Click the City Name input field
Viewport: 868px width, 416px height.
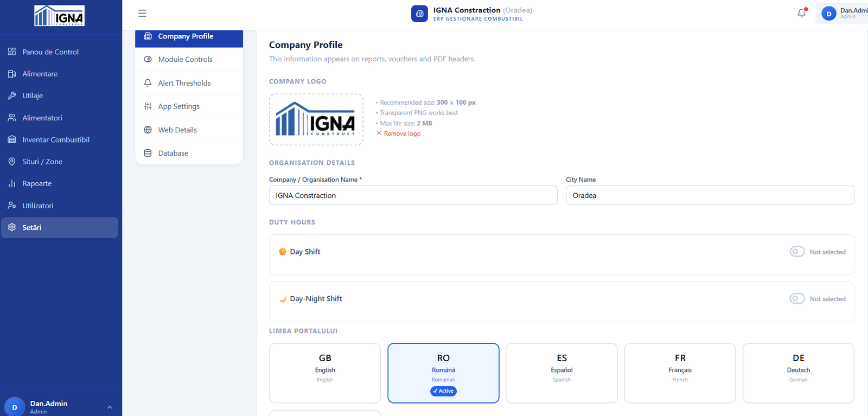pos(710,195)
